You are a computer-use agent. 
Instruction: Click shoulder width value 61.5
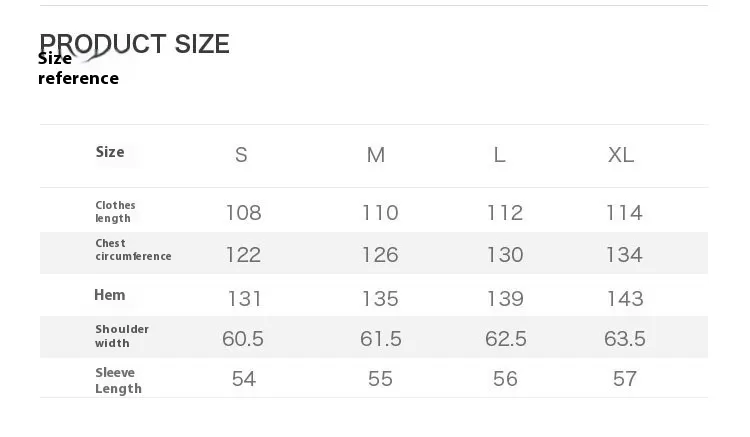click(x=381, y=339)
